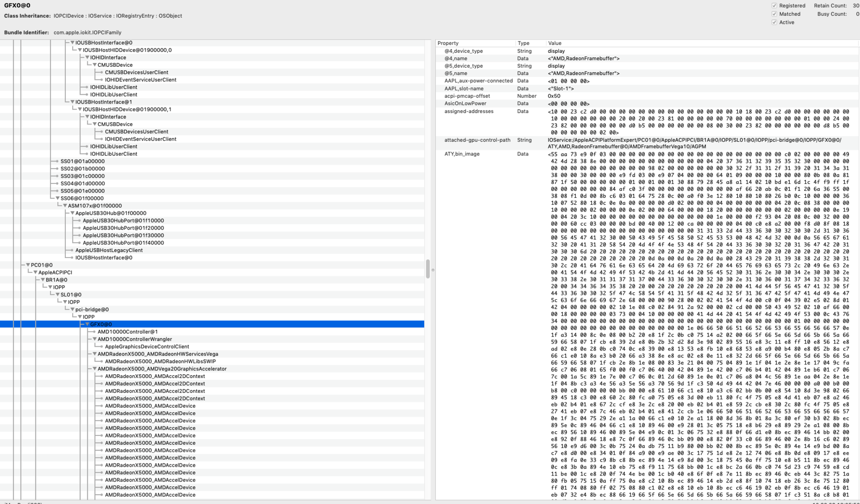Select the AppleGraphicsDeviceControlClient entry
This screenshot has height=504, width=860.
(147, 347)
